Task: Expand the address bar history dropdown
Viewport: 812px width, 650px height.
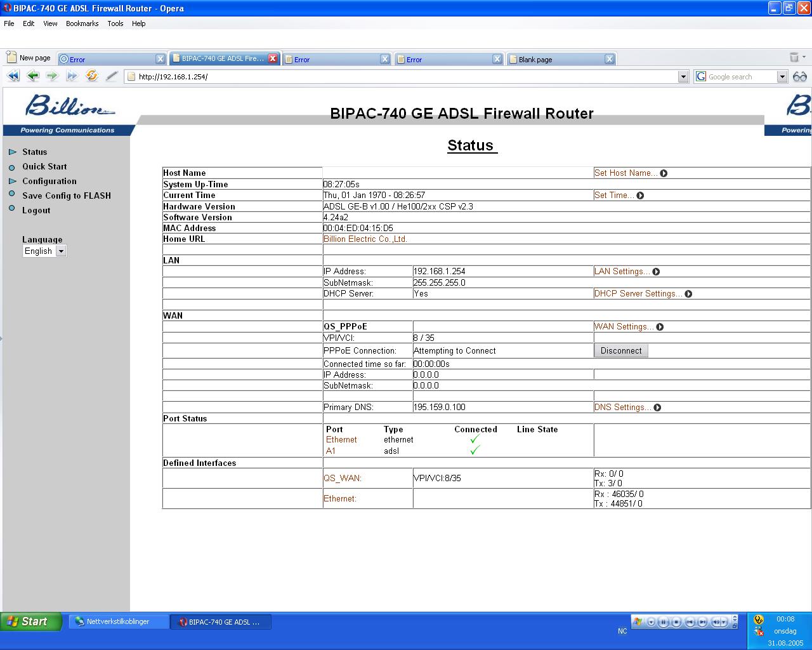Action: [683, 77]
